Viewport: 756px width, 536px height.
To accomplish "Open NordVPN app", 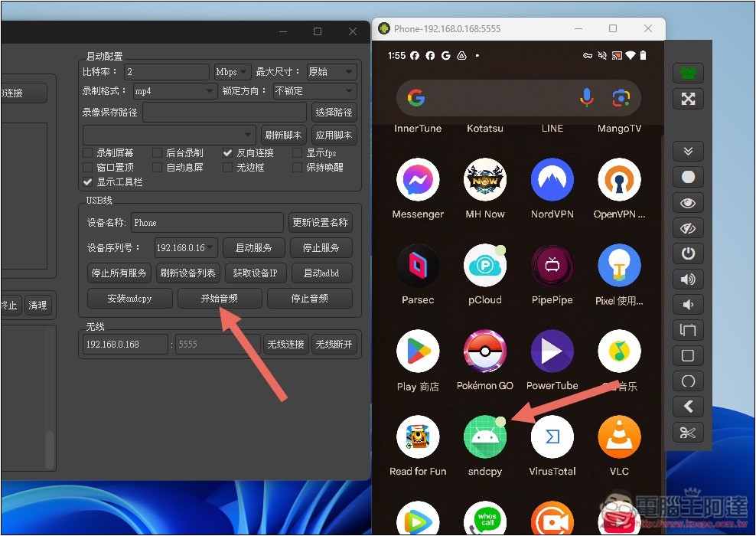I will (552, 179).
